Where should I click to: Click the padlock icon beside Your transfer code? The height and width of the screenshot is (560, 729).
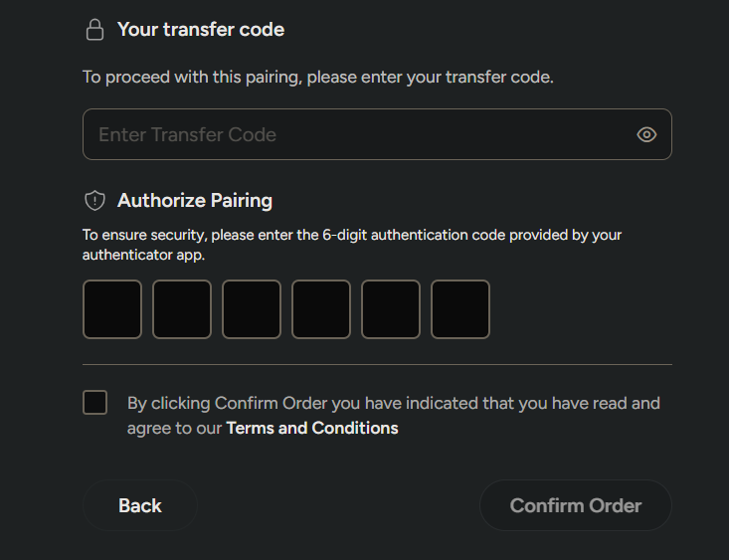tap(94, 30)
